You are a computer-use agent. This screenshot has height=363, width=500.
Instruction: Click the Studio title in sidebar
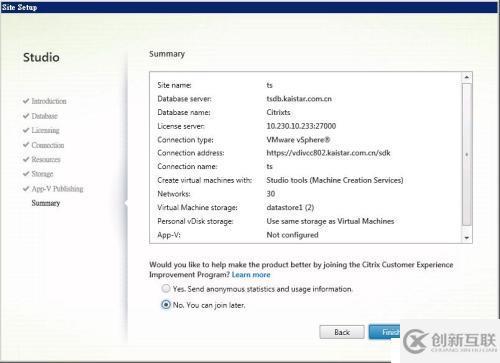[x=41, y=57]
